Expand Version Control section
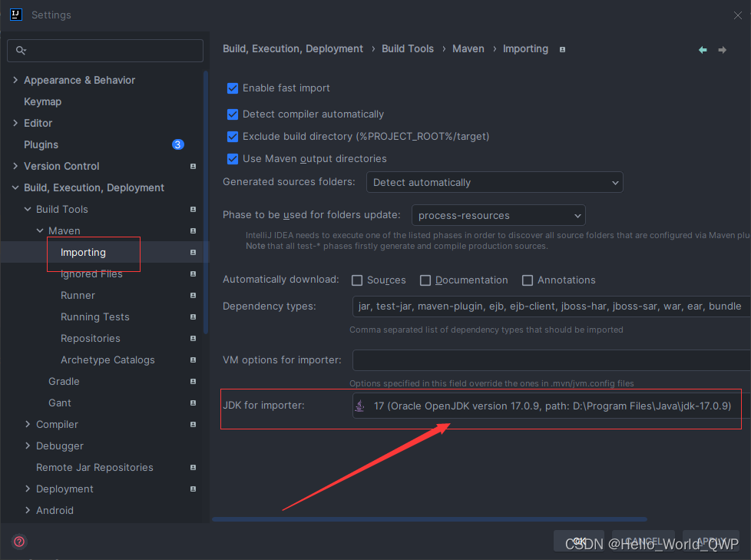The height and width of the screenshot is (560, 751). [x=15, y=166]
